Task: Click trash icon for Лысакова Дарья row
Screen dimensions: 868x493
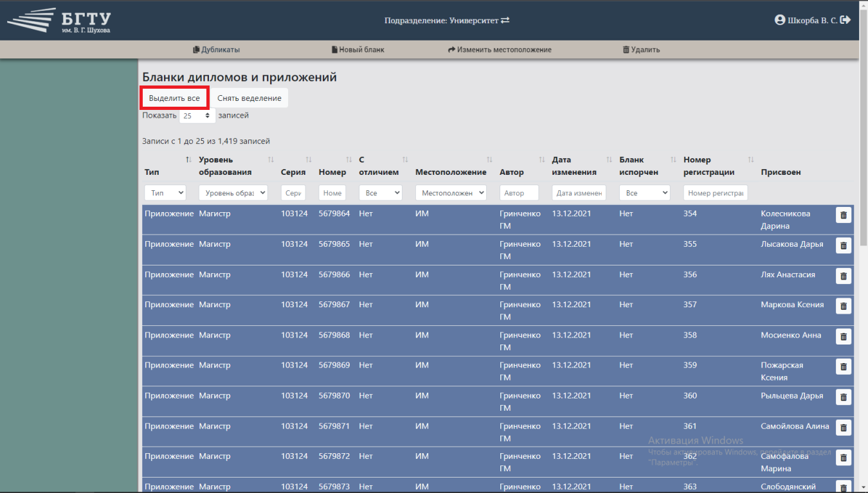Action: (844, 246)
